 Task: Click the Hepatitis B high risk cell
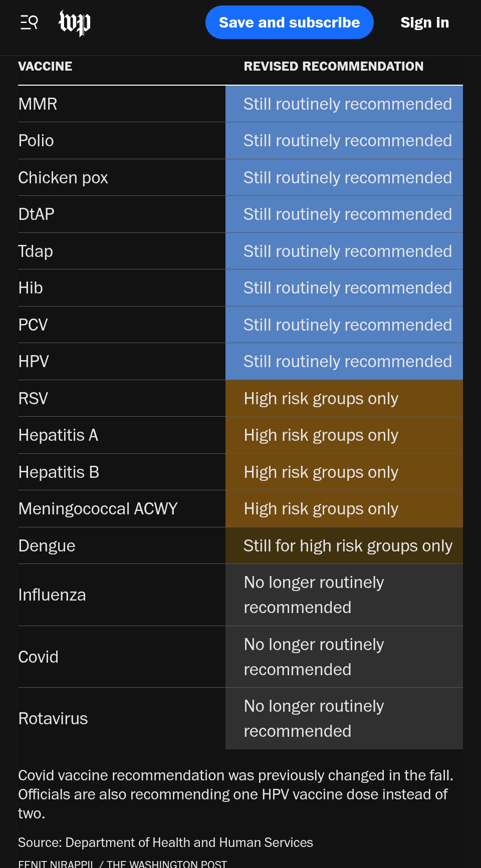(344, 472)
